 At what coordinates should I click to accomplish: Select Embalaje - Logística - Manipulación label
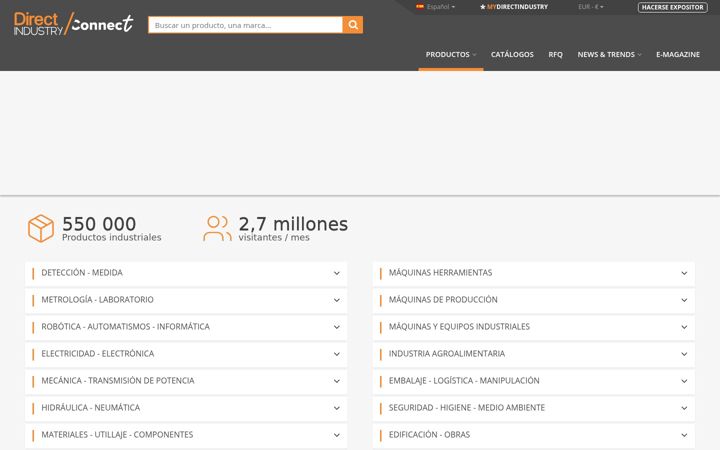(x=464, y=381)
